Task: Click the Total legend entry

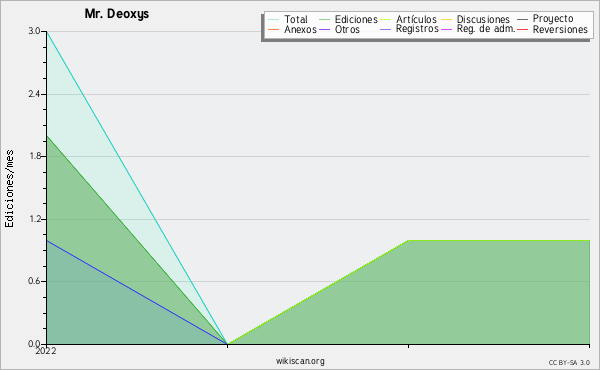Action: tap(288, 19)
